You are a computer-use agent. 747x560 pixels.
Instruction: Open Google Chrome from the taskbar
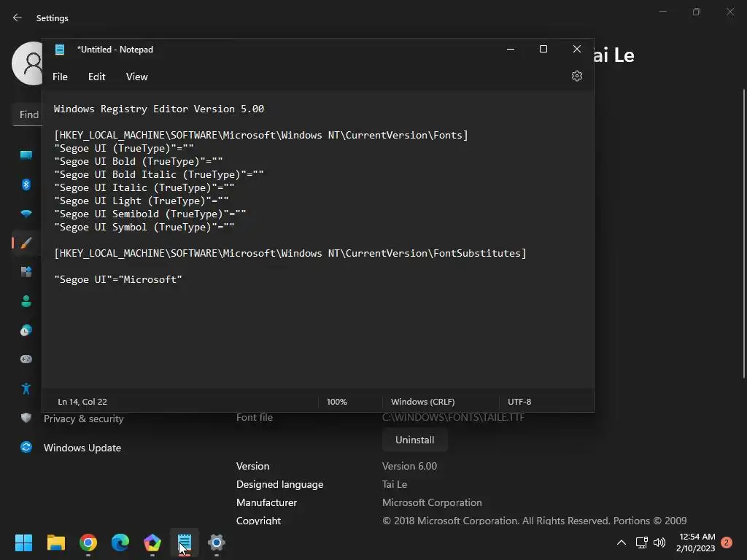(x=88, y=542)
